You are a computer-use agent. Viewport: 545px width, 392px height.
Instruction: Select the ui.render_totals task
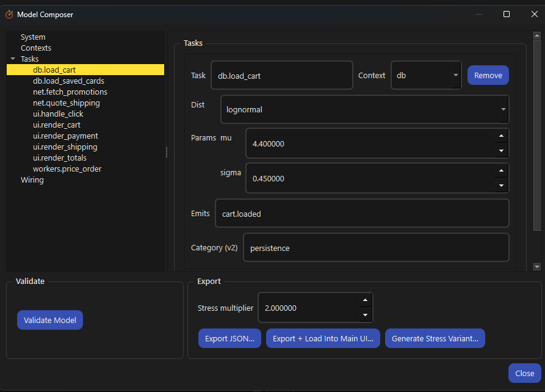[x=59, y=158]
